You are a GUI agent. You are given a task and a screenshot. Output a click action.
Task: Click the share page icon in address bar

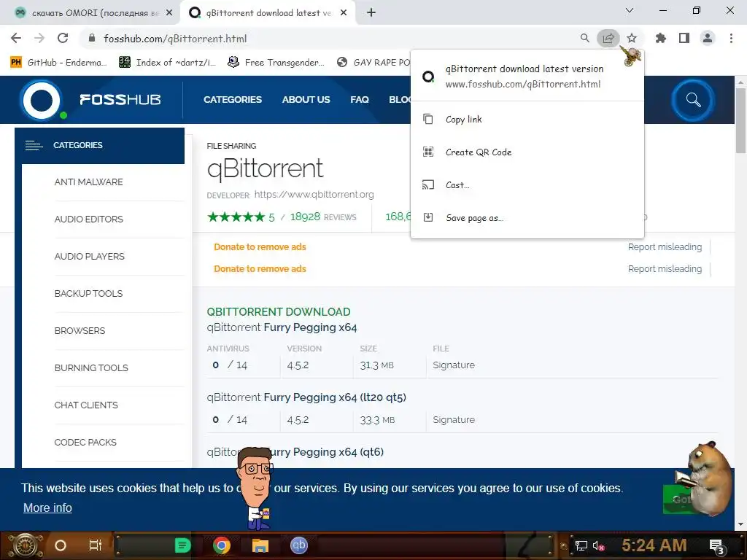tap(608, 38)
